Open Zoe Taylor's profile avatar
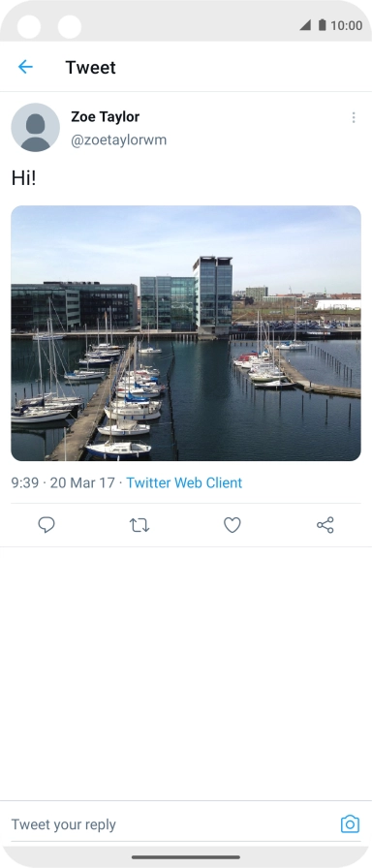The width and height of the screenshot is (372, 868). [36, 127]
